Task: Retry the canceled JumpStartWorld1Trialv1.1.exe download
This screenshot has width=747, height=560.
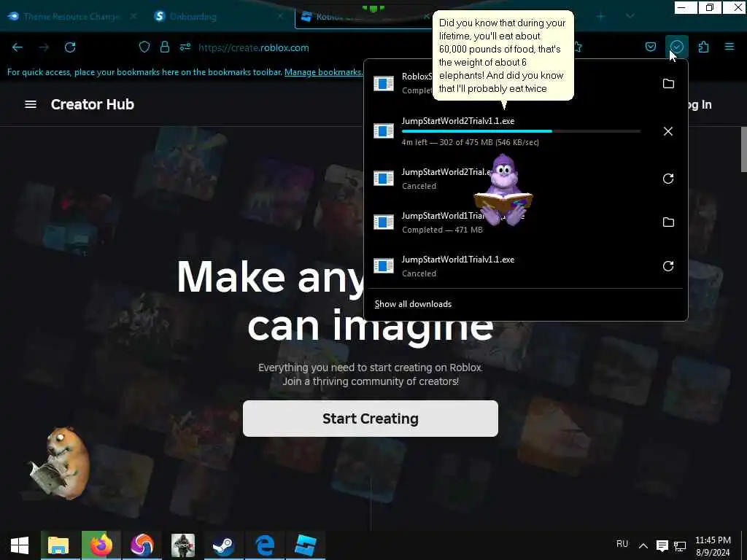Action: point(668,265)
